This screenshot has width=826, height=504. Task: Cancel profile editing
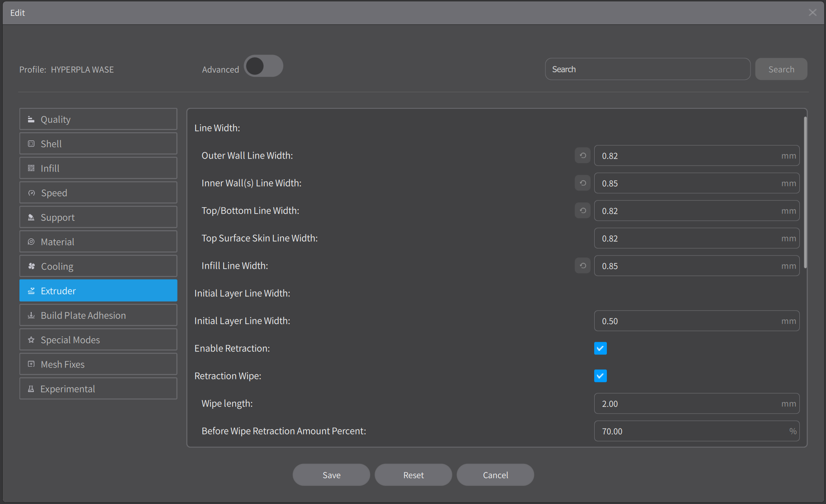click(x=495, y=475)
